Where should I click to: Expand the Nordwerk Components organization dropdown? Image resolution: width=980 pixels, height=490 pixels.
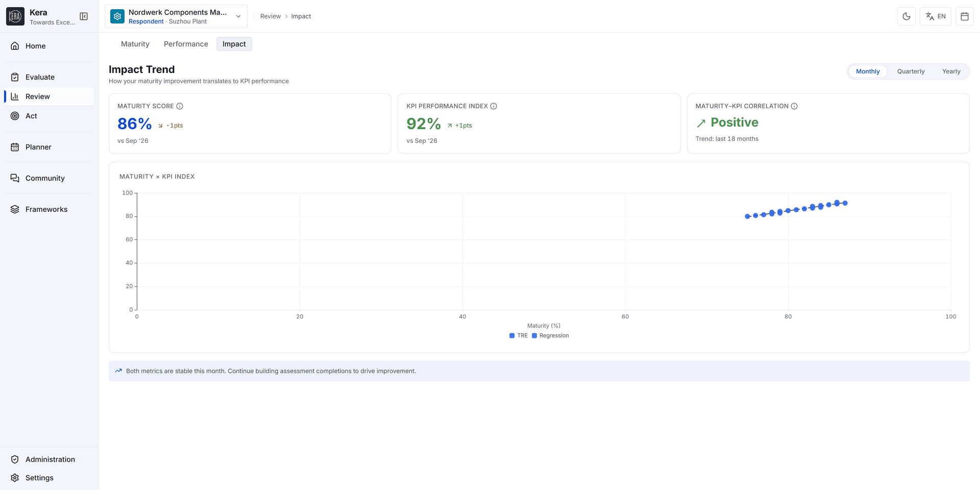coord(176,16)
